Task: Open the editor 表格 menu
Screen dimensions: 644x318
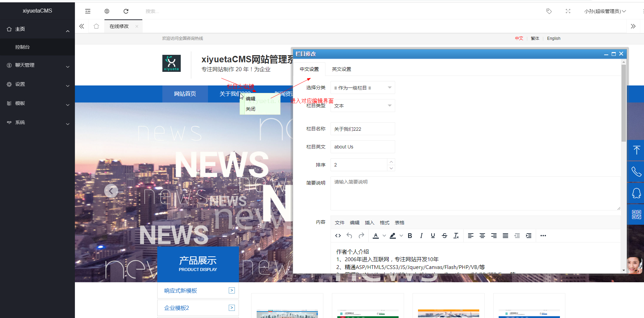Action: click(x=400, y=223)
